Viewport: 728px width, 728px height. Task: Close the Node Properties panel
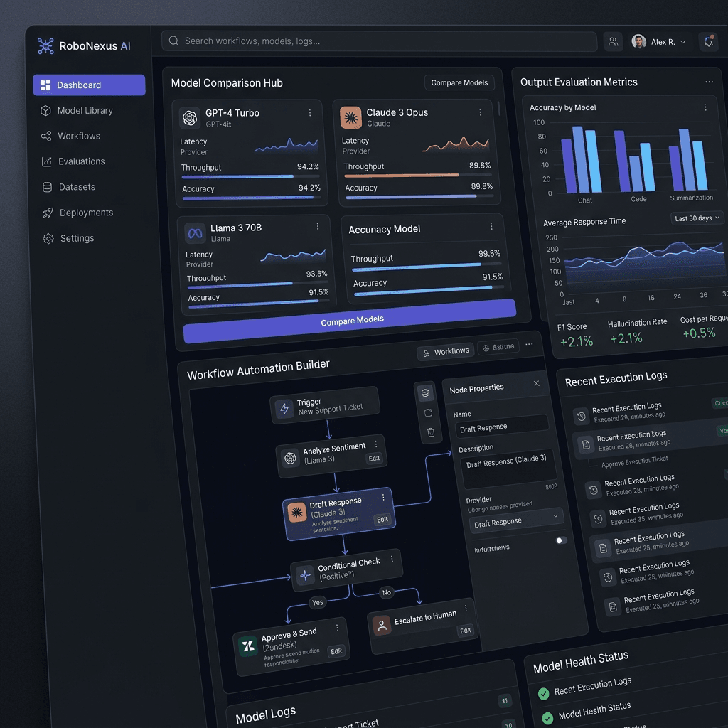point(537,383)
